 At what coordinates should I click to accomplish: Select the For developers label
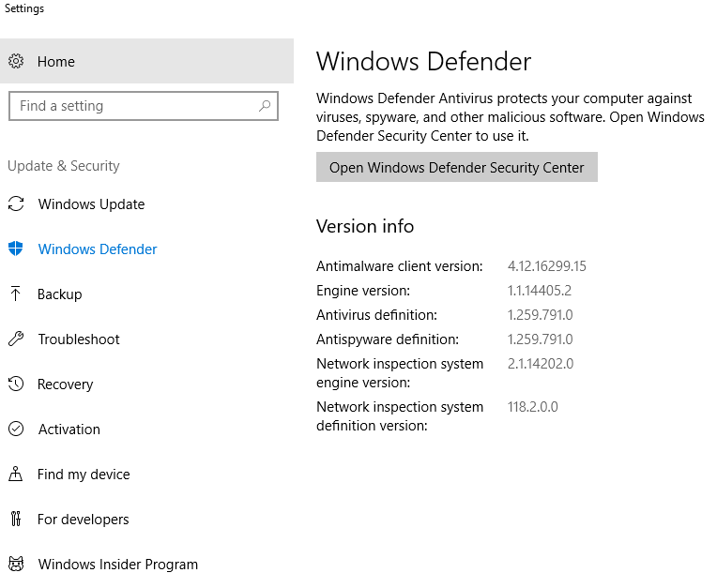click(84, 519)
